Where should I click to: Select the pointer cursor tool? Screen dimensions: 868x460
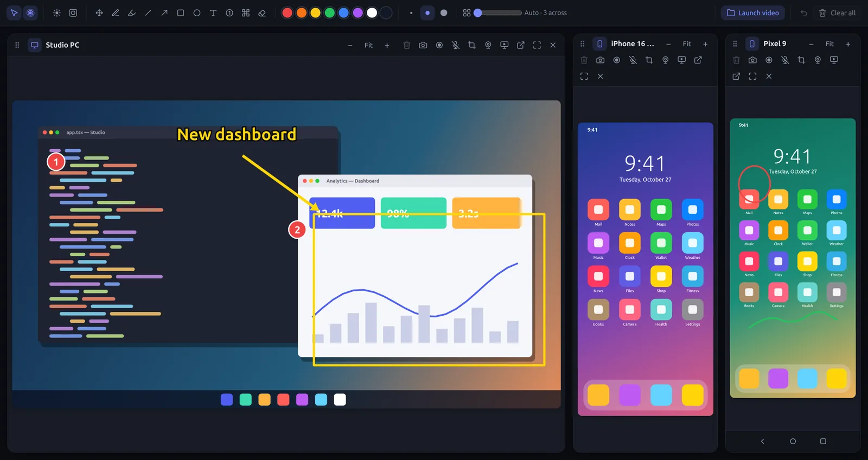pos(15,13)
